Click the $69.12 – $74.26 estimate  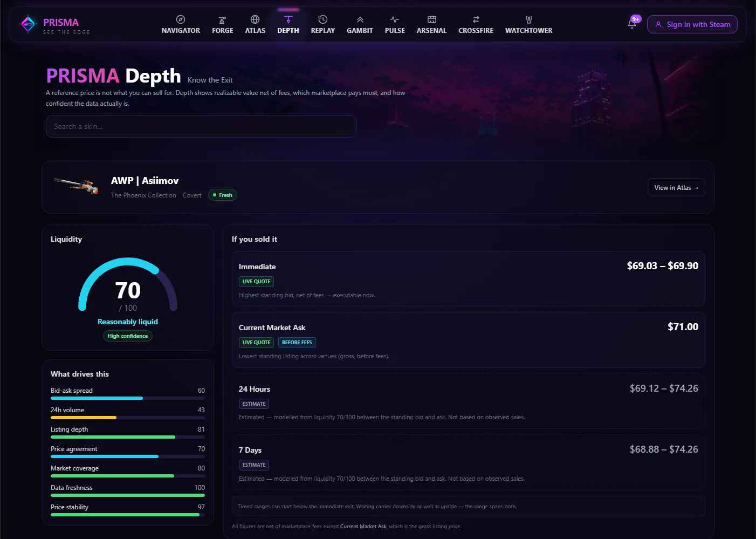pyautogui.click(x=664, y=388)
